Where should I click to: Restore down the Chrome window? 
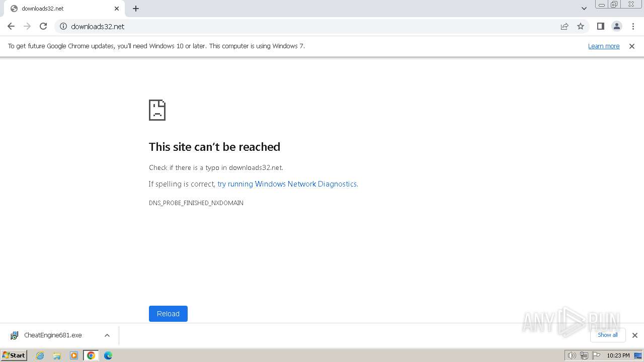click(614, 4)
